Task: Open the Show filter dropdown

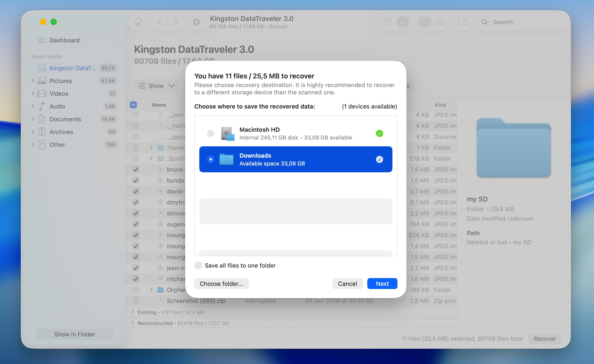Action: pyautogui.click(x=156, y=86)
